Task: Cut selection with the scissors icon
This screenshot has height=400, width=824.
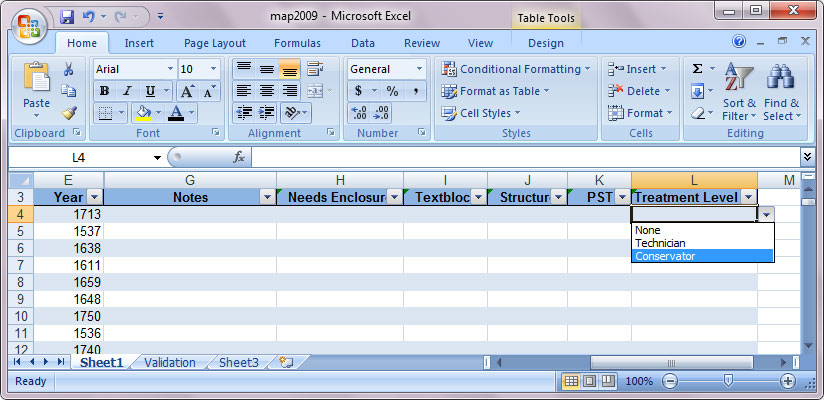Action: click(69, 69)
